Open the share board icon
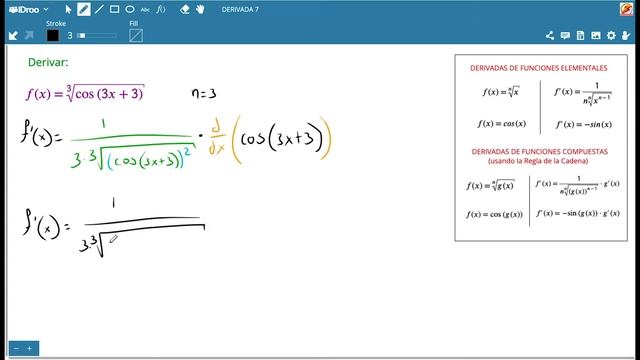 [550, 36]
